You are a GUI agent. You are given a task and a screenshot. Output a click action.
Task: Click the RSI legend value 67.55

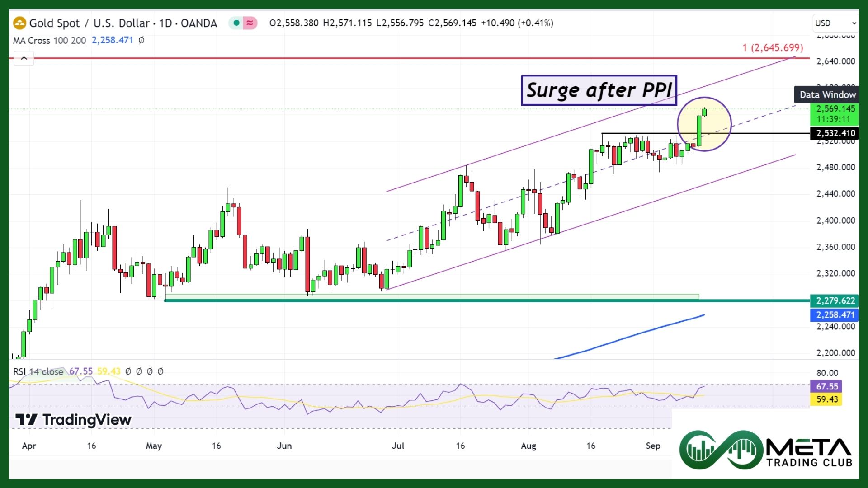pos(81,371)
